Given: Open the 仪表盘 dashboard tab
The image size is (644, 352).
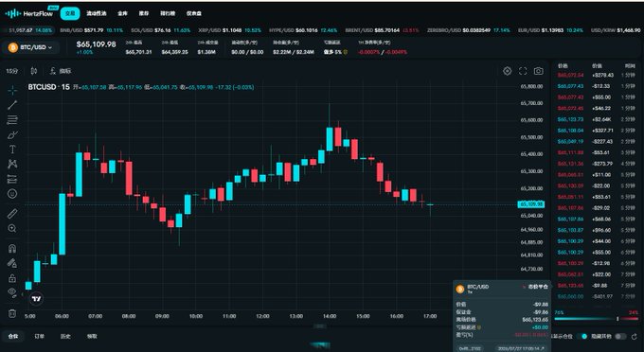Looking at the screenshot, I should 194,13.
